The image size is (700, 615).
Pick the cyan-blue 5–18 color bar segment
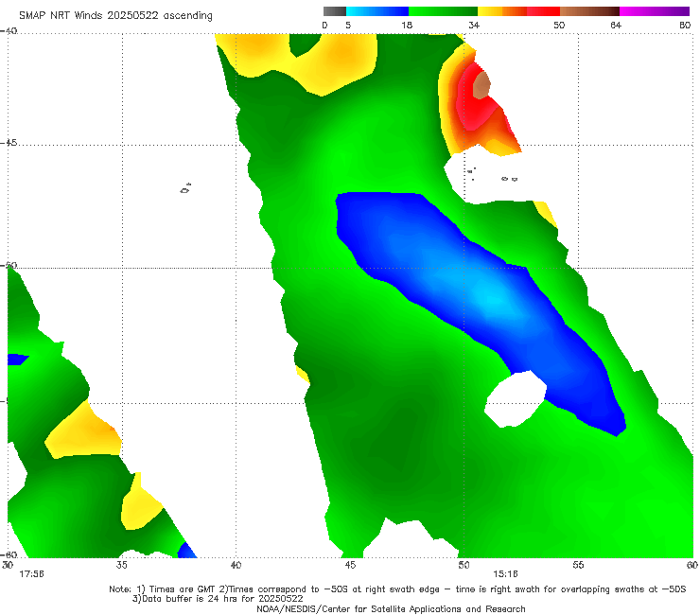pos(377,11)
